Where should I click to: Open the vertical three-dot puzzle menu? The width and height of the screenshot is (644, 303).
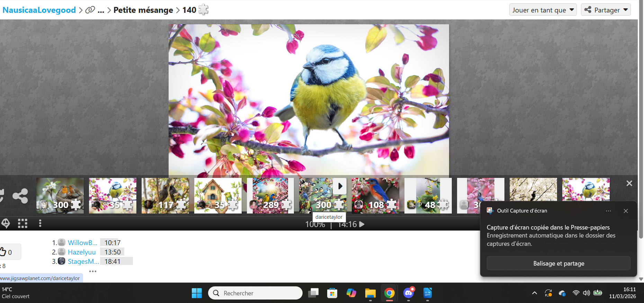point(40,224)
